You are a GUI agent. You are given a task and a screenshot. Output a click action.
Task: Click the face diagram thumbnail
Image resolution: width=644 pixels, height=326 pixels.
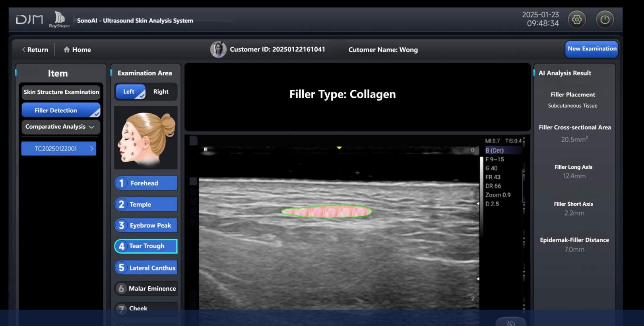(x=146, y=138)
